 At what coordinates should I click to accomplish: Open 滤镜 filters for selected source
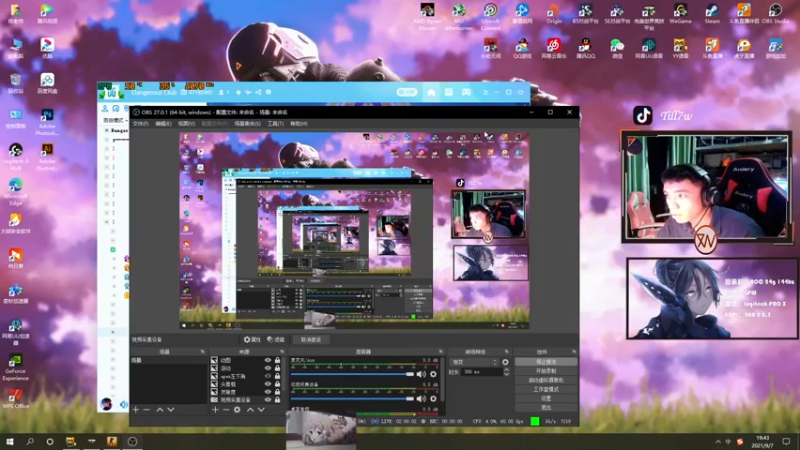276,339
